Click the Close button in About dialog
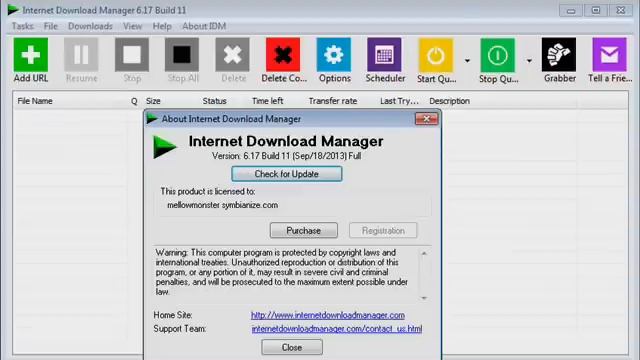Image resolution: width=640 pixels, height=360 pixels. (292, 347)
